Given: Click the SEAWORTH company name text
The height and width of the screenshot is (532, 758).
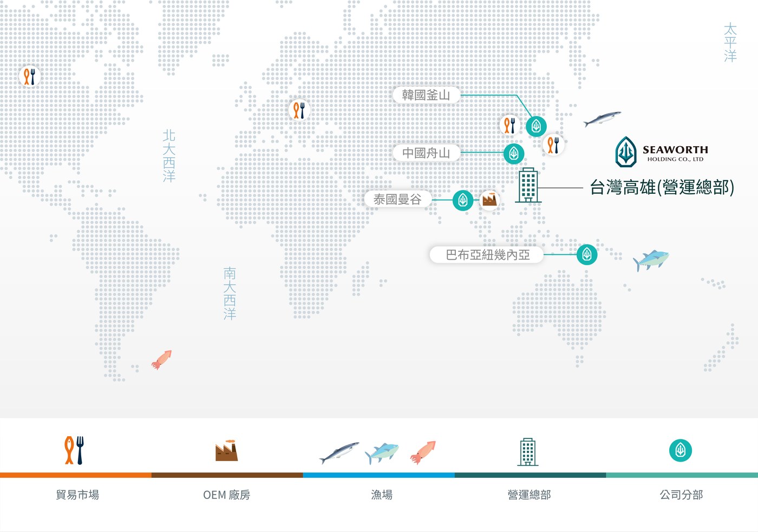Looking at the screenshot, I should [x=675, y=149].
